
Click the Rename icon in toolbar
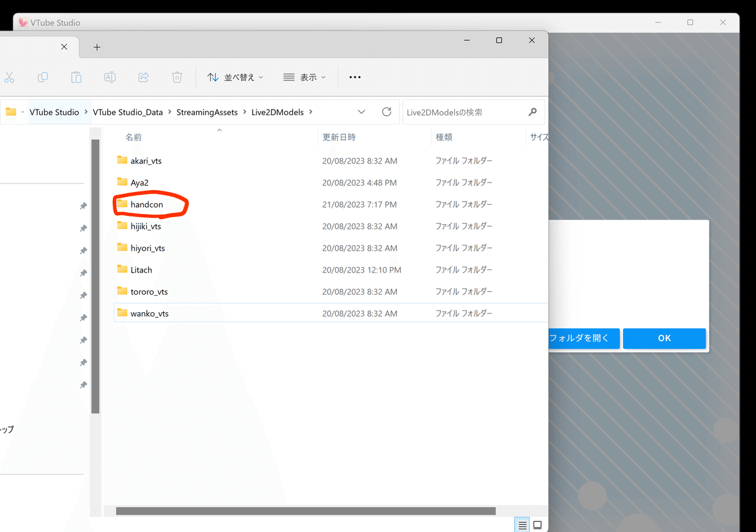(x=110, y=77)
